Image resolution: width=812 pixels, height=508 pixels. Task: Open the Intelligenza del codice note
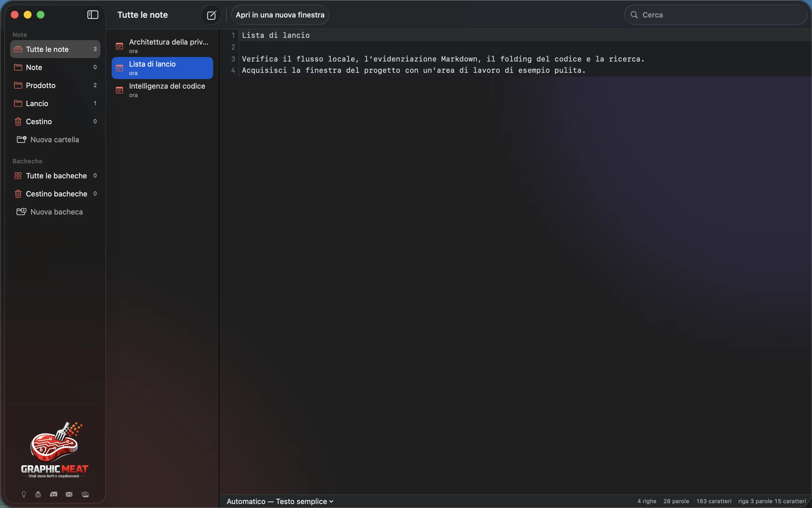[x=162, y=90]
